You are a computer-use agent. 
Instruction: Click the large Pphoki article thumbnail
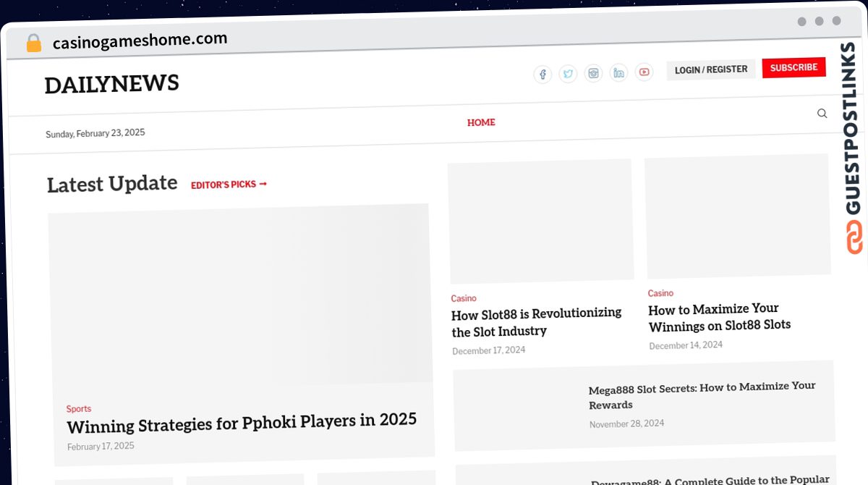240,299
